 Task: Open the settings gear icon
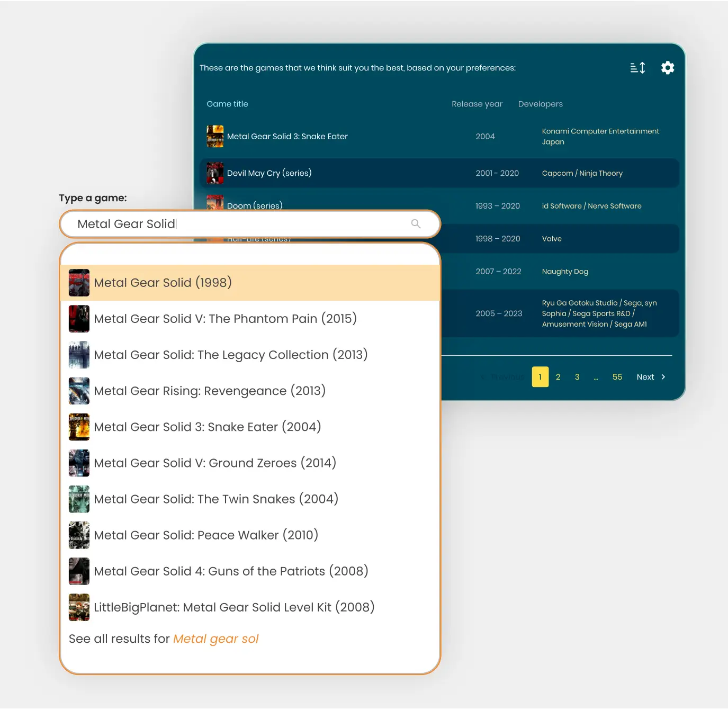(668, 68)
